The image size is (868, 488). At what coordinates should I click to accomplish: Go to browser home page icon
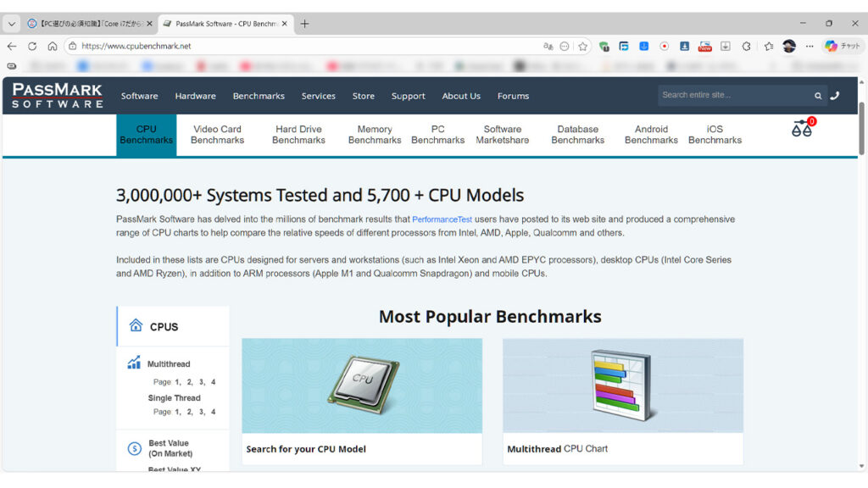click(53, 47)
